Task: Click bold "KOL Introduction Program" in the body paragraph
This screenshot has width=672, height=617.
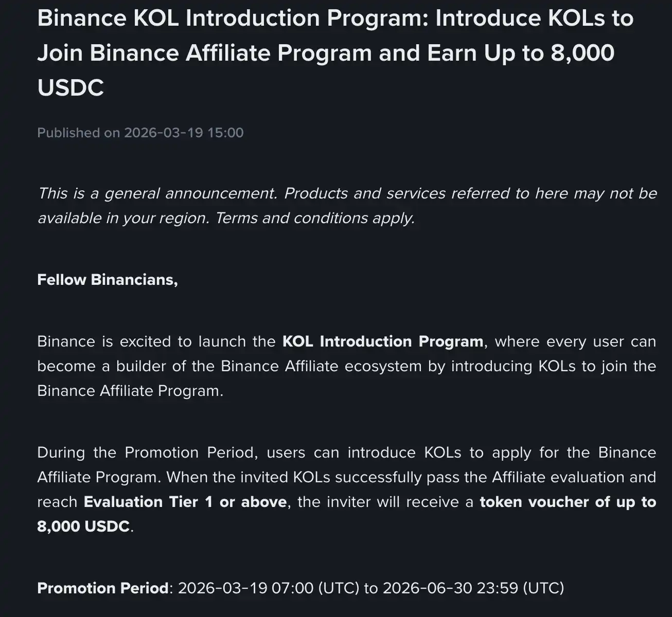Action: [382, 341]
